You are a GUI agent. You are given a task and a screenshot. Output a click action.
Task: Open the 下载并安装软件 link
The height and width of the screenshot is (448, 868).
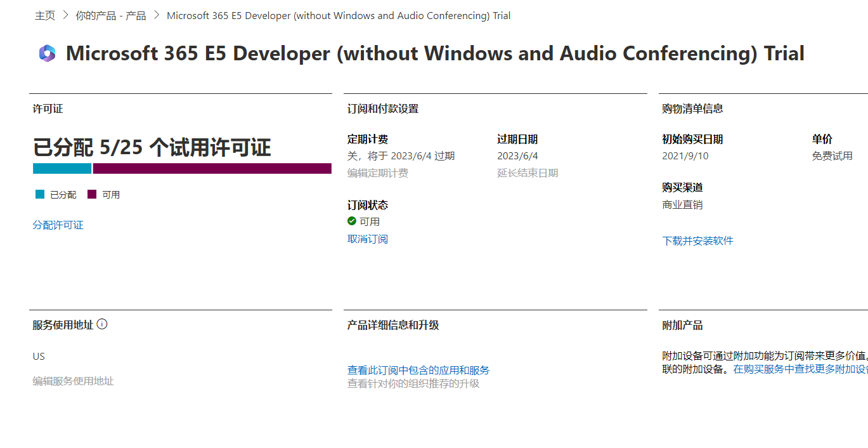click(x=697, y=240)
